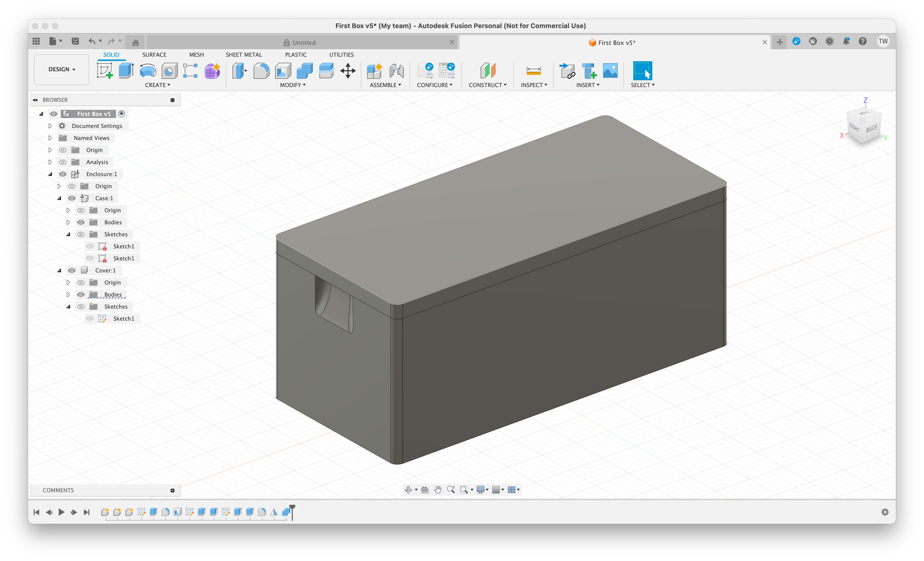Click the Insert Canvas image icon
Viewport: 924px width, 561px height.
tap(610, 71)
